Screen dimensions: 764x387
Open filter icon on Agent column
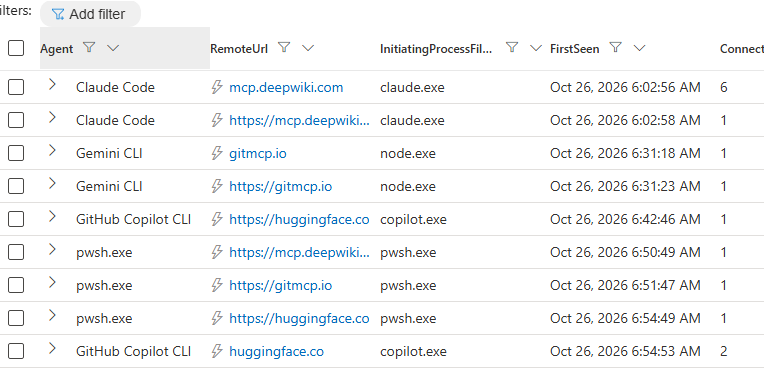[89, 47]
